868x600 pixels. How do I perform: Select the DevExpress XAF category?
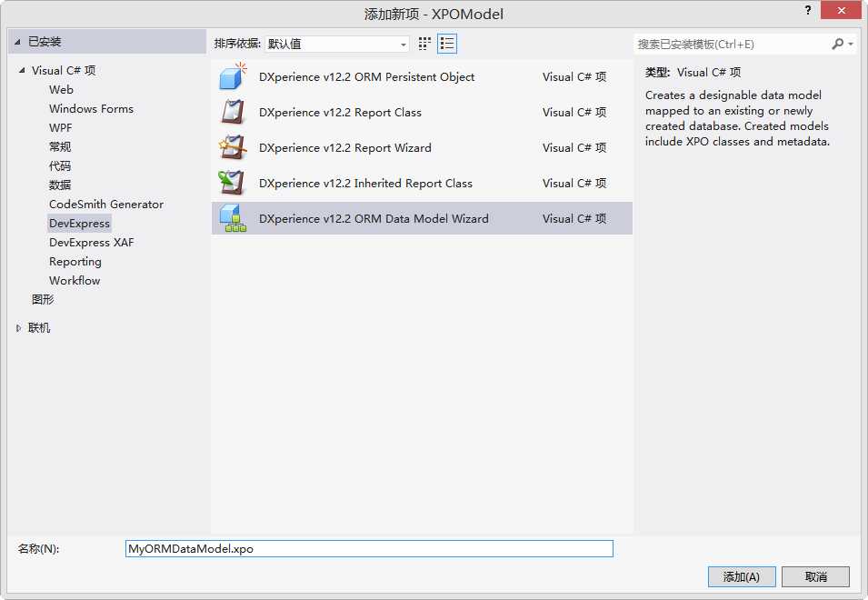coord(91,243)
